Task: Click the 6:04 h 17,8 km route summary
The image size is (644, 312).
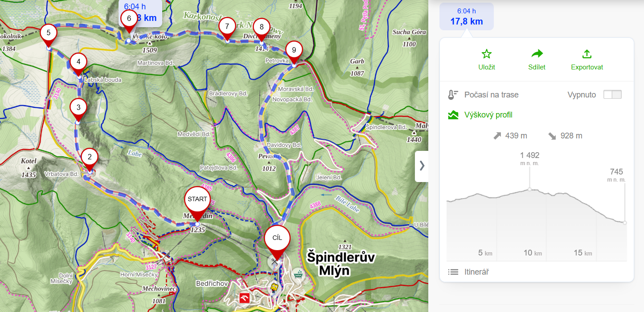Action: click(x=467, y=16)
